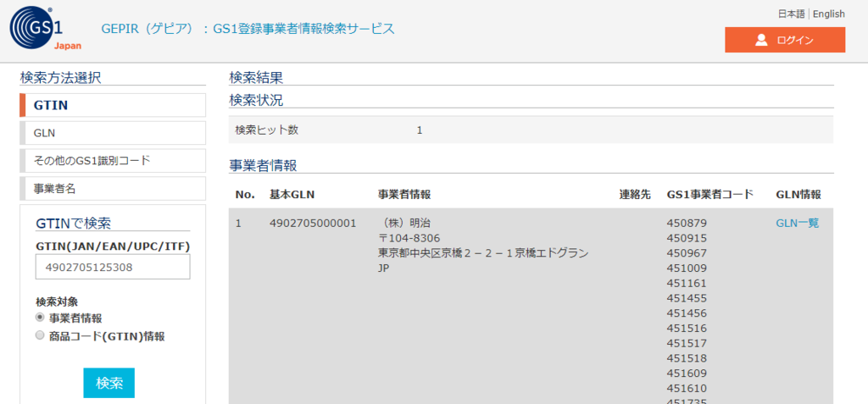Select その他のGS1識別コード search method
Image resolution: width=868 pixels, height=404 pixels.
(x=113, y=160)
